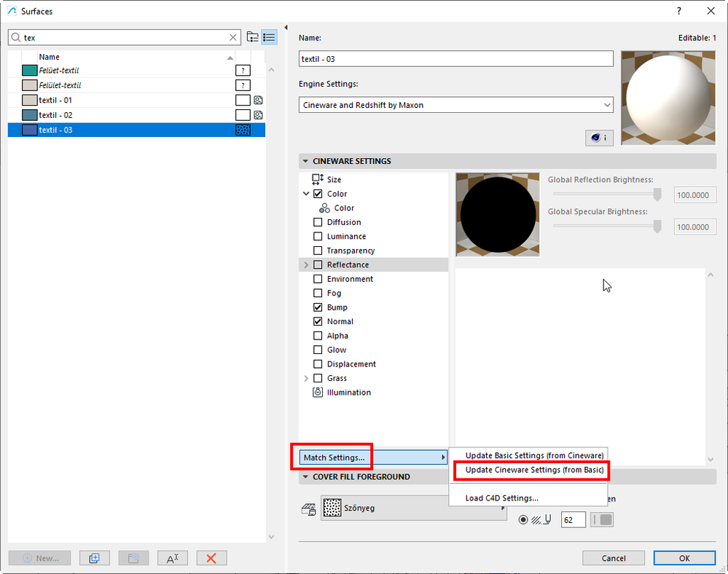Enable the Diffusion checkbox
The height and width of the screenshot is (574, 728).
318,221
